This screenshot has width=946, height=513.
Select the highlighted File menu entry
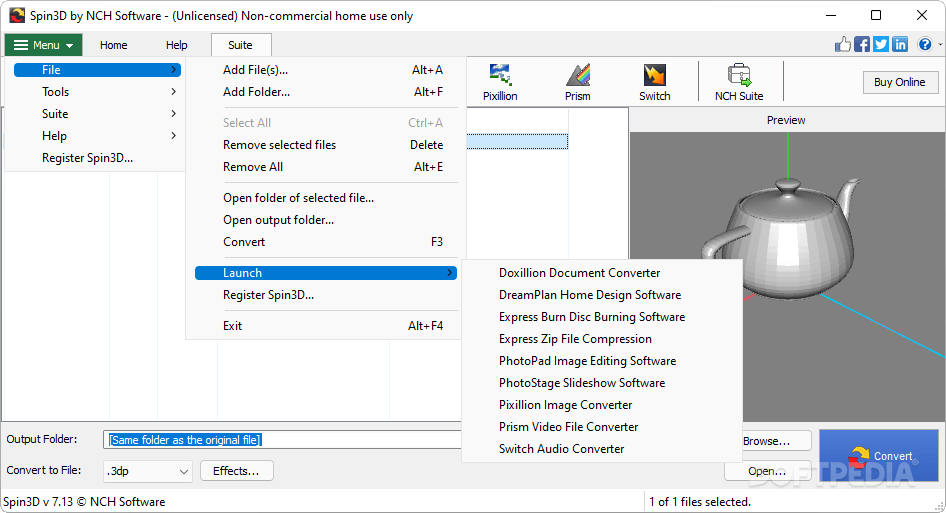click(97, 70)
